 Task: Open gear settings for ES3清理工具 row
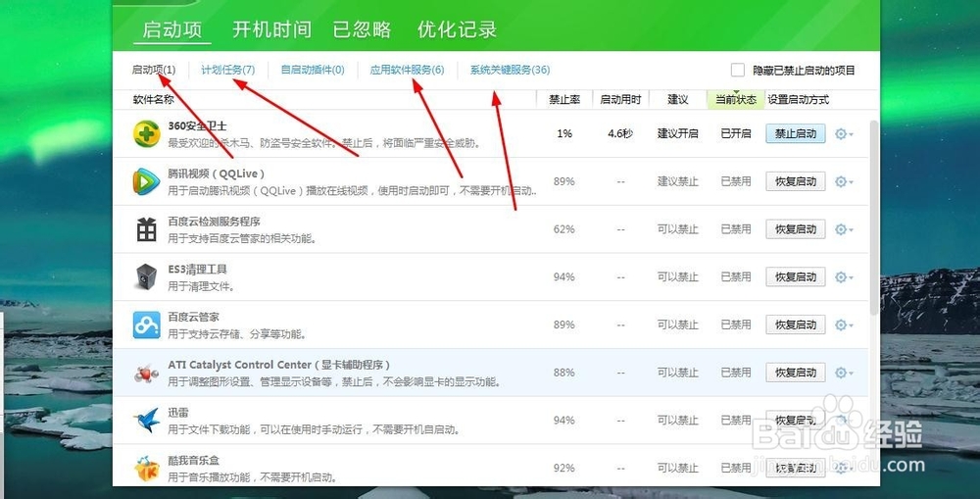tap(844, 277)
